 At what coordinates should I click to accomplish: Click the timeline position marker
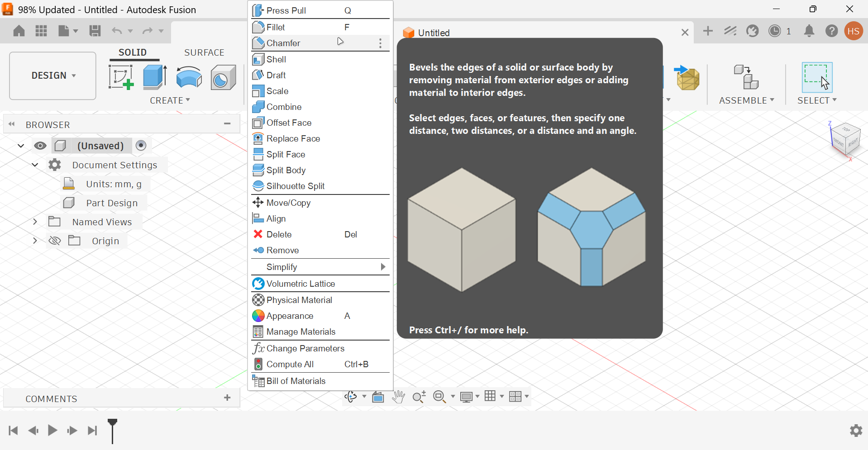point(112,431)
